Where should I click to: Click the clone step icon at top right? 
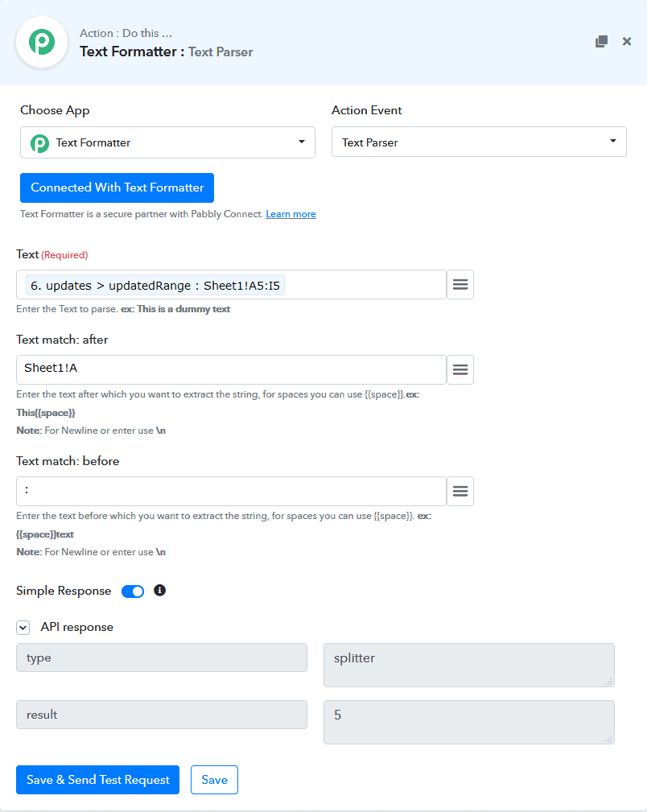601,41
